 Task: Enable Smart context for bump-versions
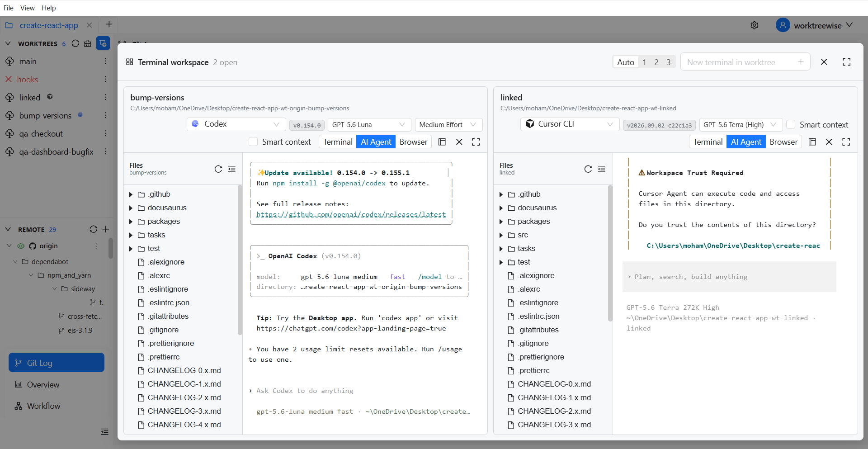(x=254, y=142)
